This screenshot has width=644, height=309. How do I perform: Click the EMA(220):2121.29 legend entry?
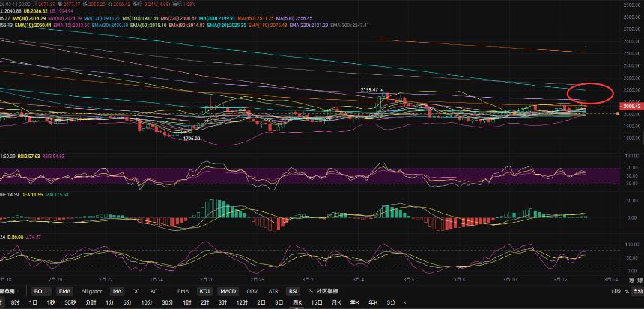point(309,25)
